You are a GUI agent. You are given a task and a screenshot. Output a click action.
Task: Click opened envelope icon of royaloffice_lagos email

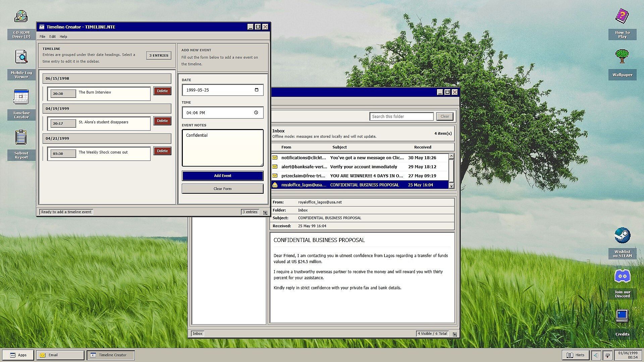click(275, 185)
